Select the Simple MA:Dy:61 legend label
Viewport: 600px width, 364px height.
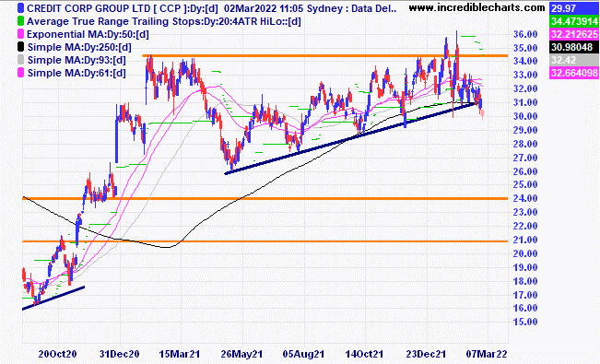(76, 73)
